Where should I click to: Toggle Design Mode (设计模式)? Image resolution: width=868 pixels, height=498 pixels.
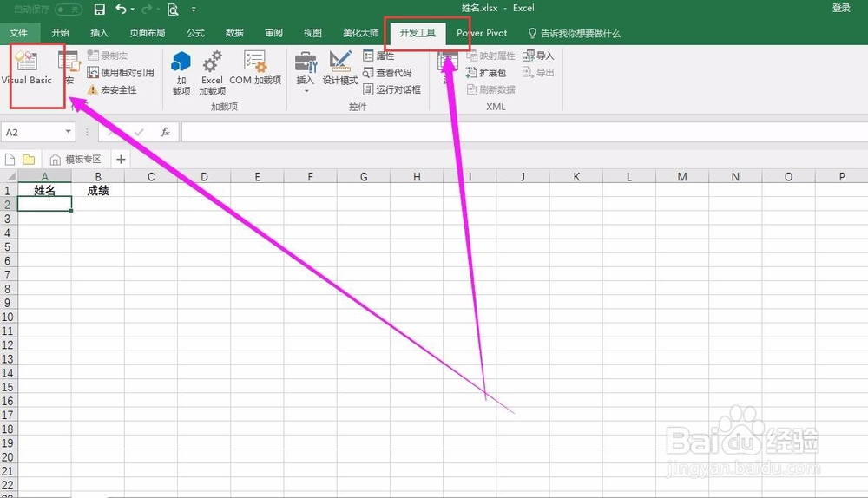point(340,68)
